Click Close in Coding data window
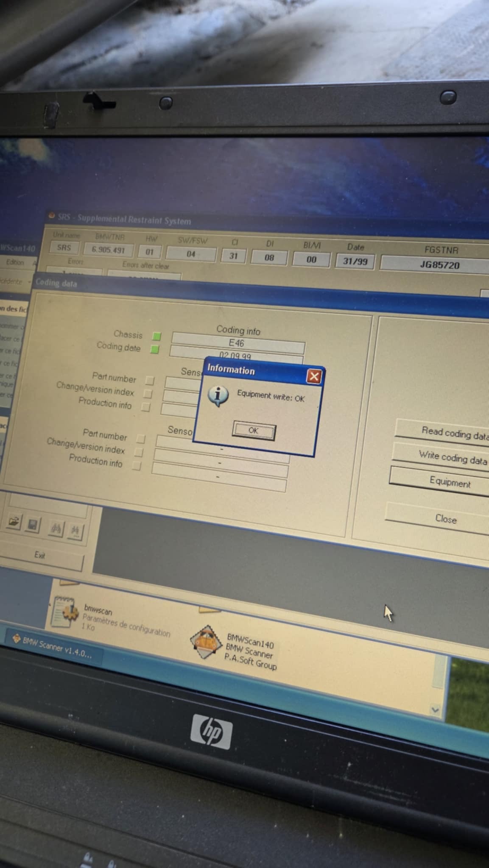This screenshot has height=868, width=489. (x=438, y=518)
